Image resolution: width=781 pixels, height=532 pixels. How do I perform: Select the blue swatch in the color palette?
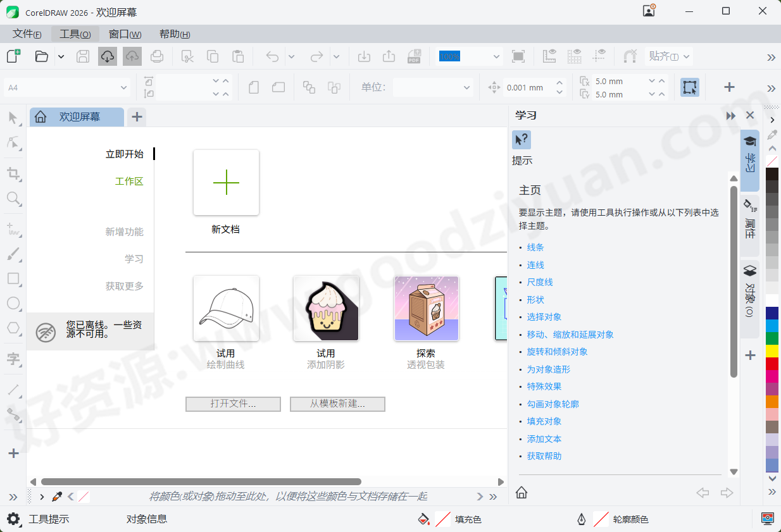(772, 312)
